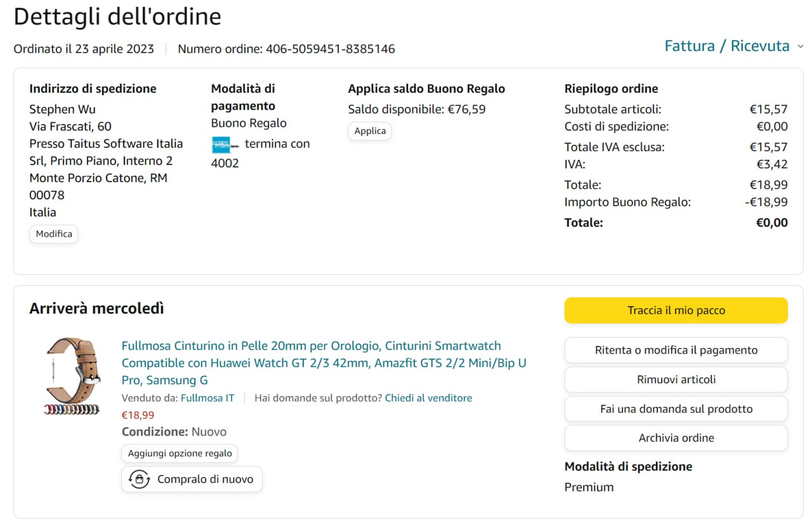Click Rimuovi articoli button
The width and height of the screenshot is (812, 532).
tap(676, 380)
